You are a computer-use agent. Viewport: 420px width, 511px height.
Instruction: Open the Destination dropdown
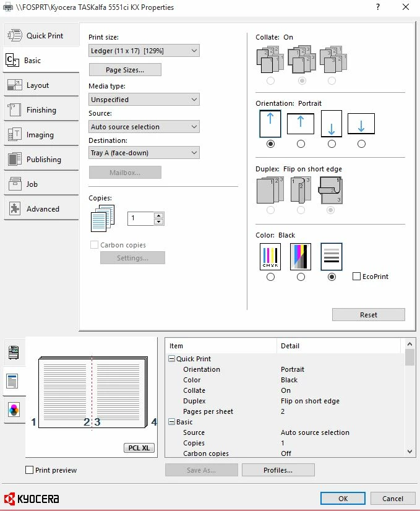click(x=144, y=153)
